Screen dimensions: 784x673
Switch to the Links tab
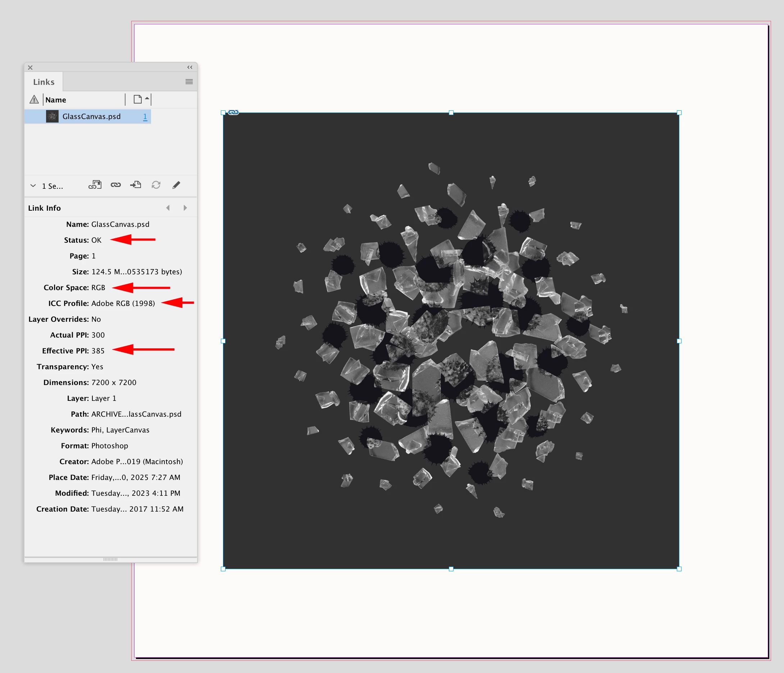44,82
